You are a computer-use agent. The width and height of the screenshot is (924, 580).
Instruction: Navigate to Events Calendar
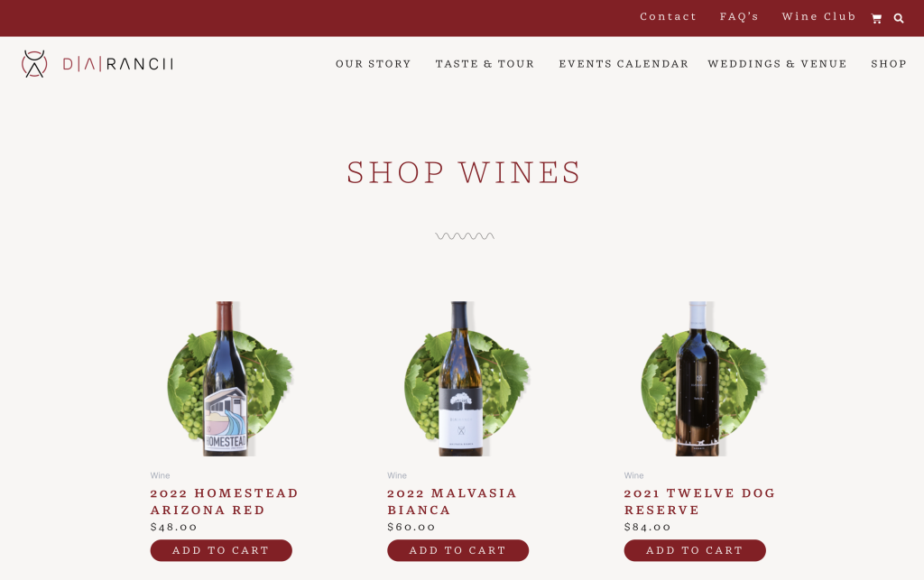click(624, 64)
